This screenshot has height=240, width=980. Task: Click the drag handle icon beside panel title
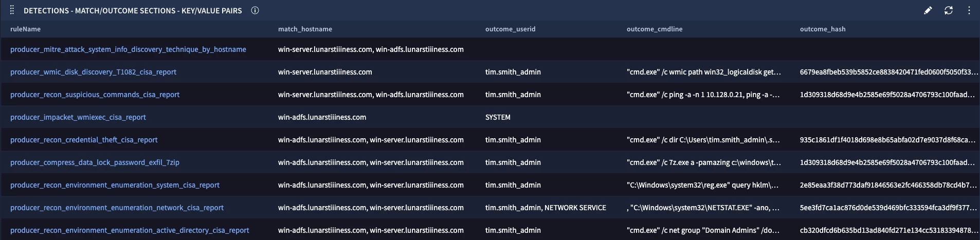[x=12, y=10]
